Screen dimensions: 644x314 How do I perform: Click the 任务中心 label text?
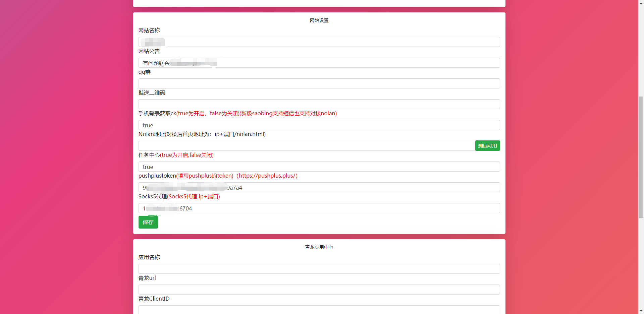[176, 155]
